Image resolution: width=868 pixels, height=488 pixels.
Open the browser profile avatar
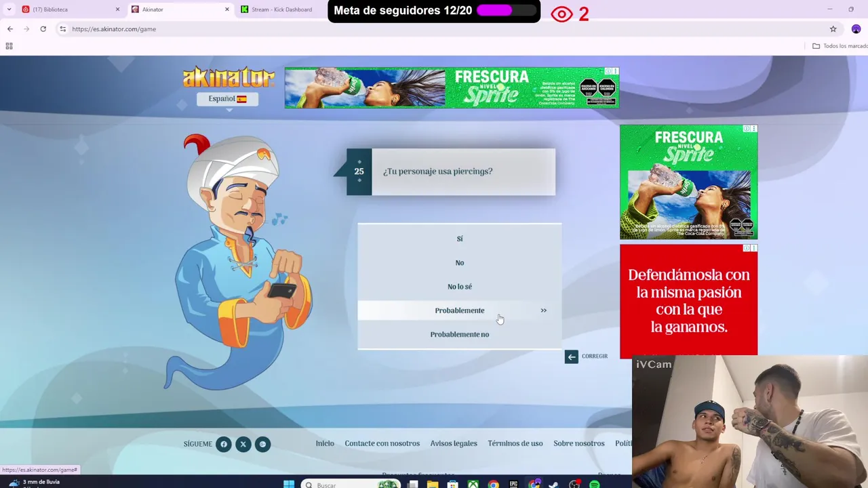pos(856,29)
